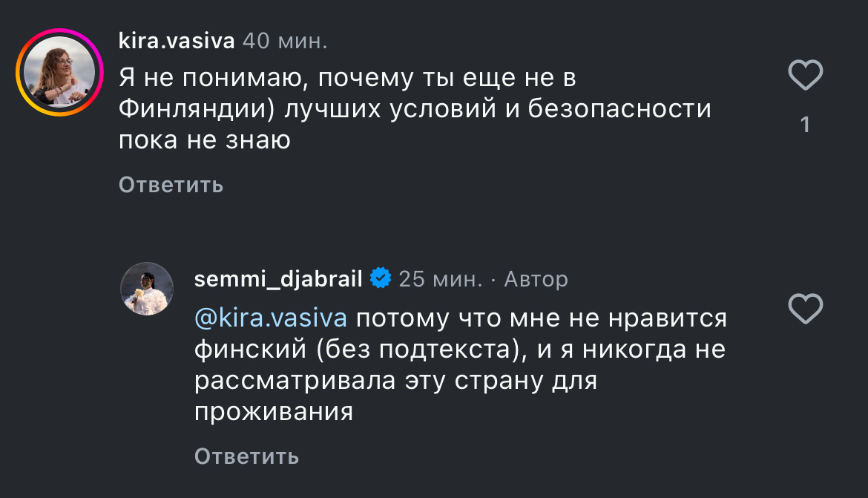Open the semmi_djabrail username link
868x498 pixels.
point(278,279)
